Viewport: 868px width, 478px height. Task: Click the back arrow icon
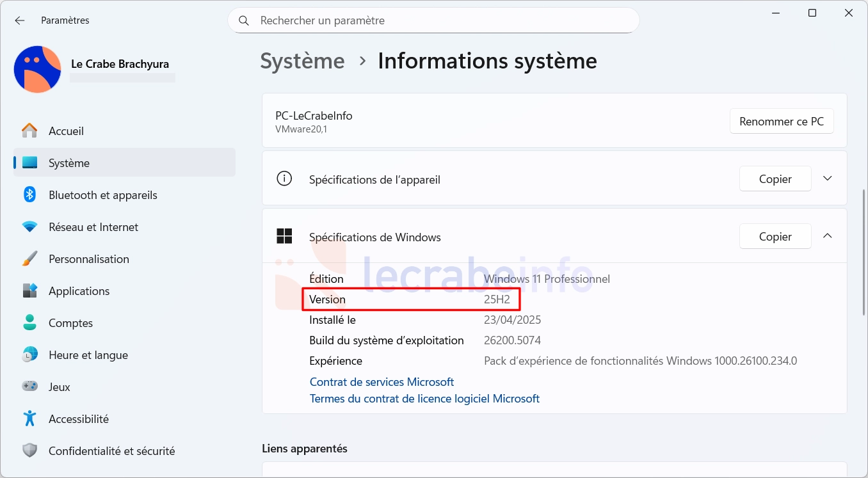(x=20, y=20)
